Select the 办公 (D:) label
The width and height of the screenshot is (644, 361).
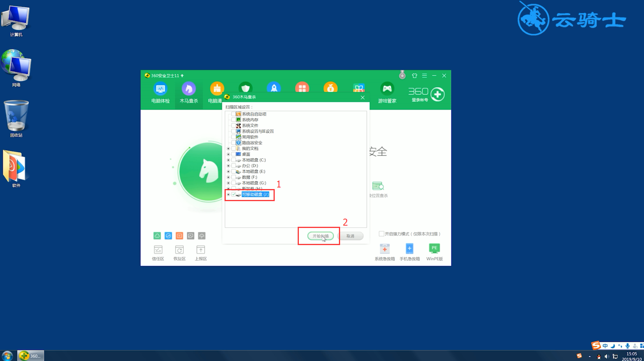pyautogui.click(x=250, y=166)
